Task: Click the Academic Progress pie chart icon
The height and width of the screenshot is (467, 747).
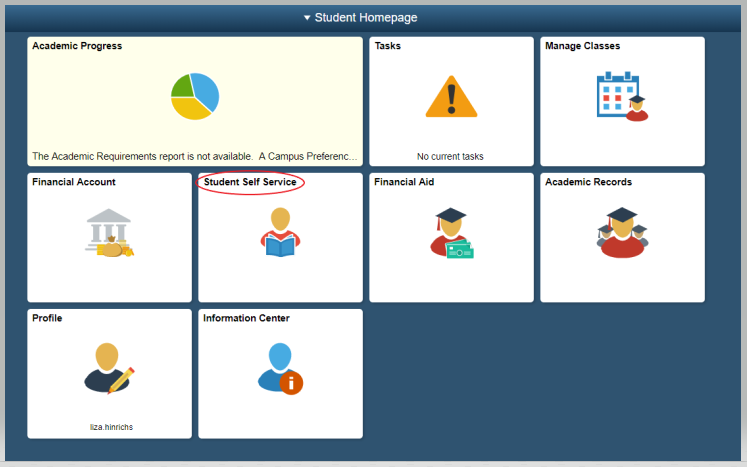Action: tap(195, 96)
